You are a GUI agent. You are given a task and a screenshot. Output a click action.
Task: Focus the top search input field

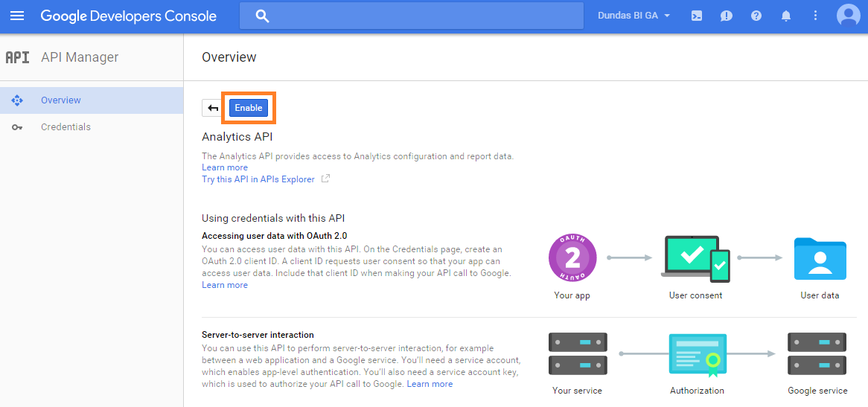(x=412, y=16)
